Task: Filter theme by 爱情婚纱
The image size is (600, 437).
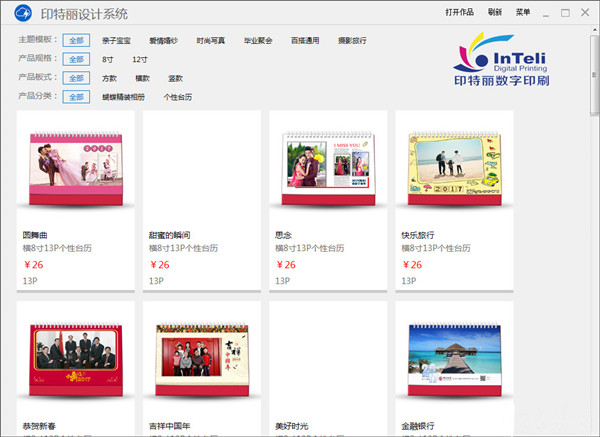Action: tap(163, 41)
